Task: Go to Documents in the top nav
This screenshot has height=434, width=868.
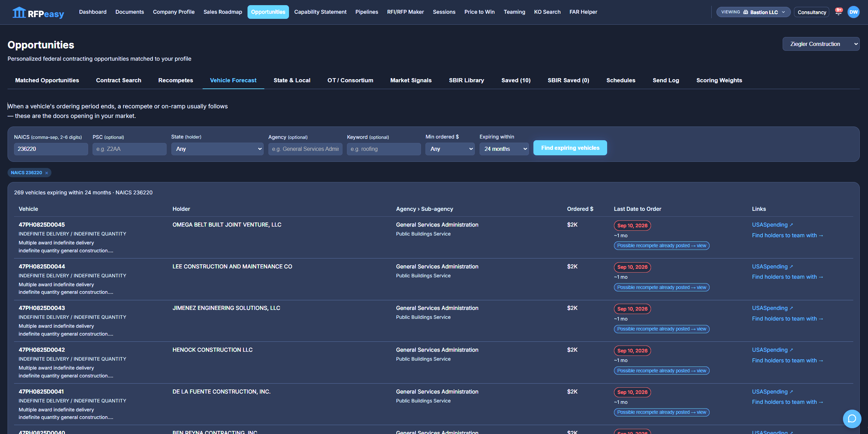Action: click(130, 12)
